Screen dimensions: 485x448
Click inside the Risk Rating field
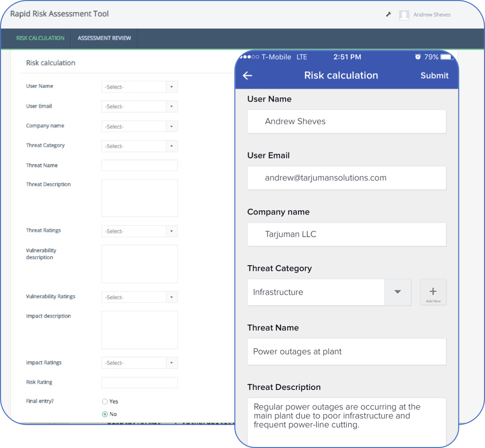[x=139, y=382]
